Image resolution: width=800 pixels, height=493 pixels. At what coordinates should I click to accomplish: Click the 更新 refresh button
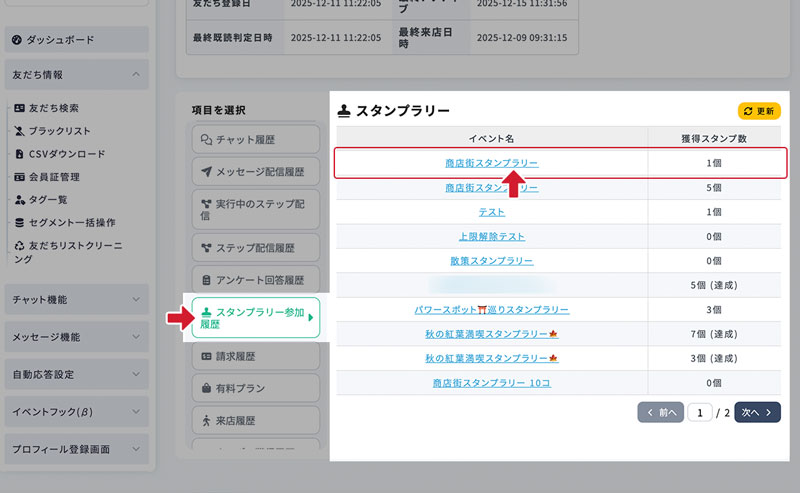759,111
